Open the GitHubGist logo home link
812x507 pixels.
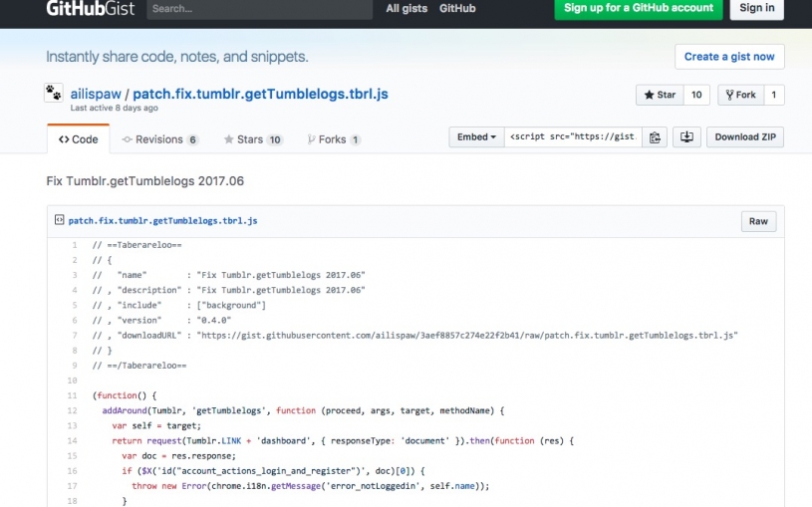pyautogui.click(x=90, y=8)
